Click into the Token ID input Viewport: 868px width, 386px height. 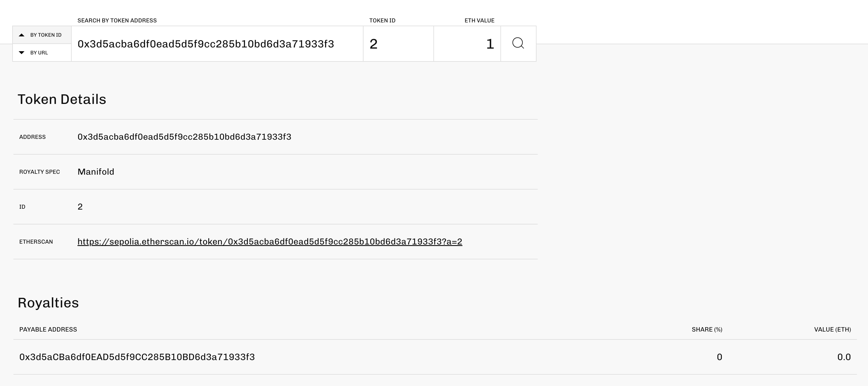point(398,44)
